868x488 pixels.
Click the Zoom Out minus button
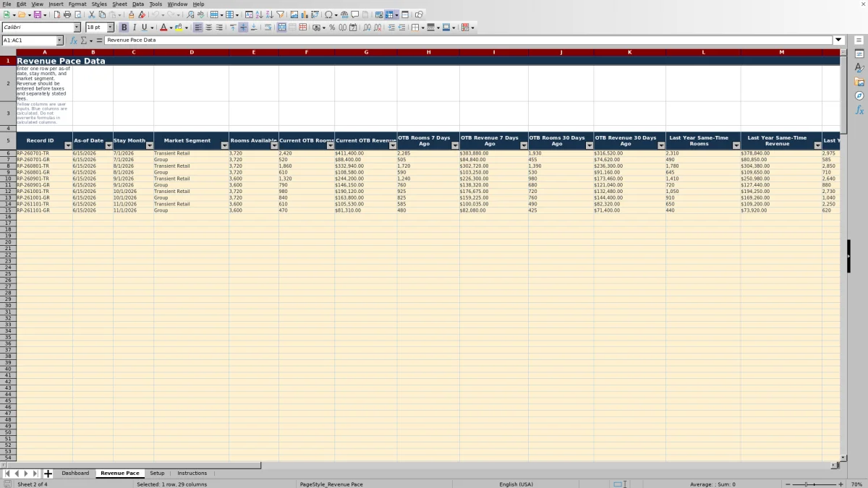pos(787,484)
